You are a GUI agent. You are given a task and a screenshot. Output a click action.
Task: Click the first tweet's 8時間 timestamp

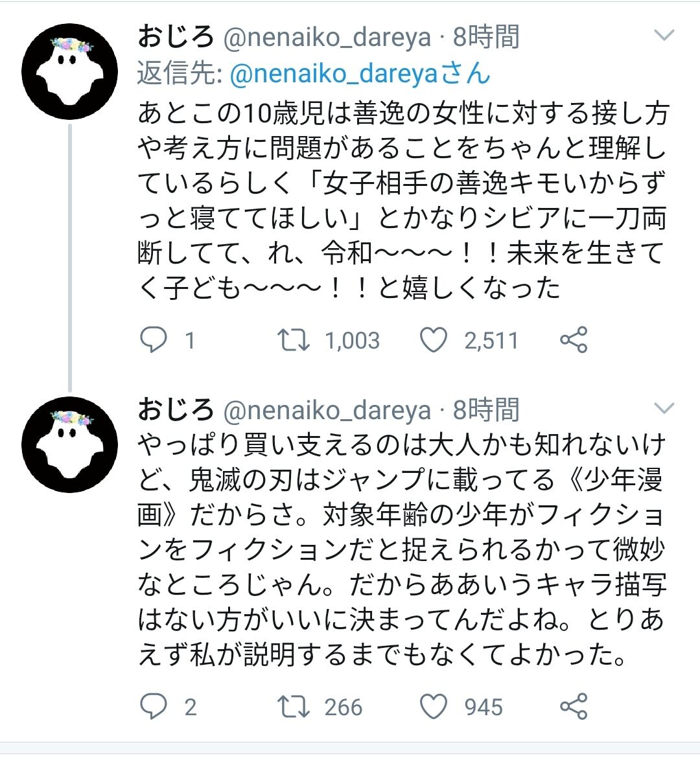[x=486, y=37]
